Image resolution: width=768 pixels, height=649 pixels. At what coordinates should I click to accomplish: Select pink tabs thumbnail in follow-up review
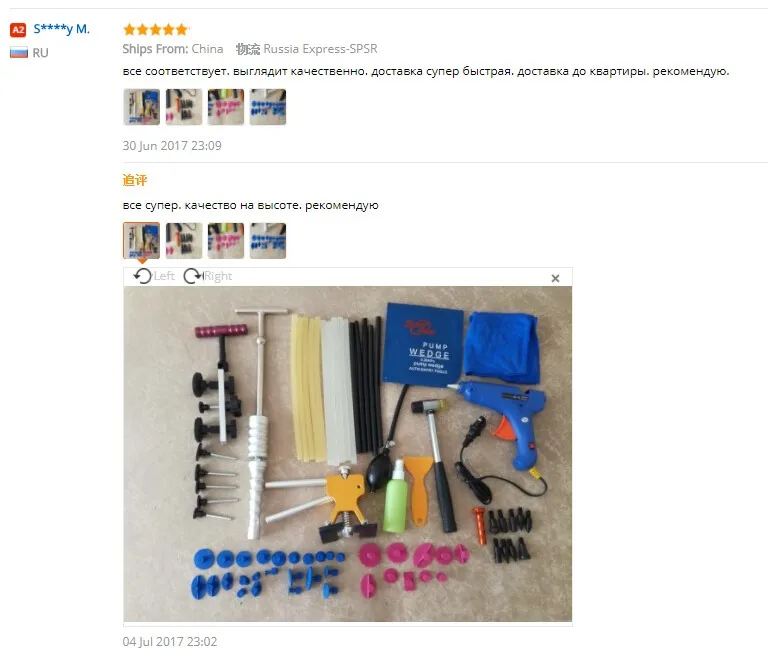tap(226, 240)
